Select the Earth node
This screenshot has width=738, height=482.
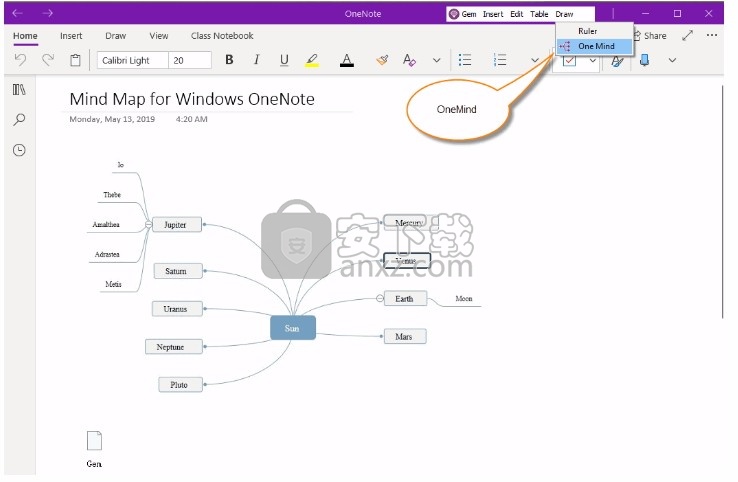(405, 298)
